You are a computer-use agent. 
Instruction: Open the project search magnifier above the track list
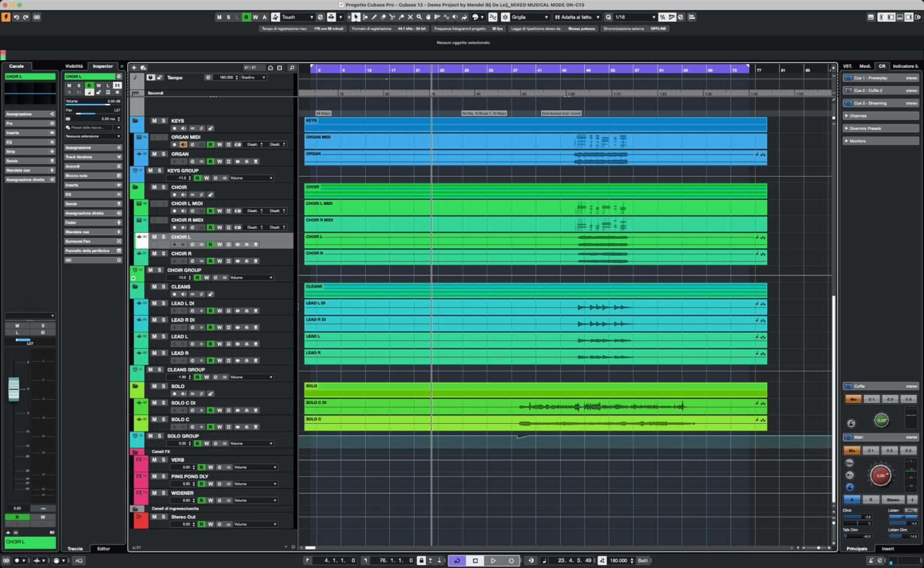(x=292, y=67)
